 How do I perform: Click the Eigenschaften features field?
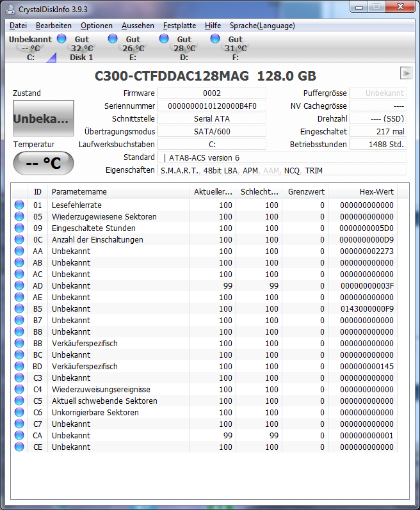point(282,170)
